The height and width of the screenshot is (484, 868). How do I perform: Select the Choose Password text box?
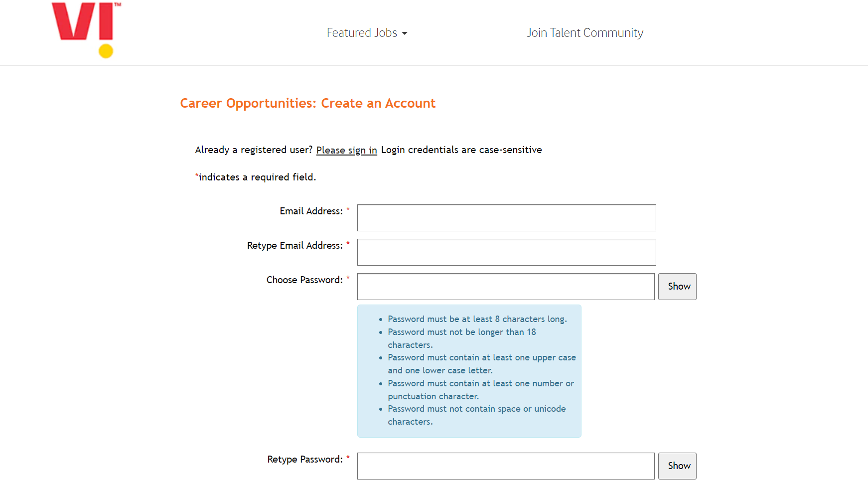505,287
